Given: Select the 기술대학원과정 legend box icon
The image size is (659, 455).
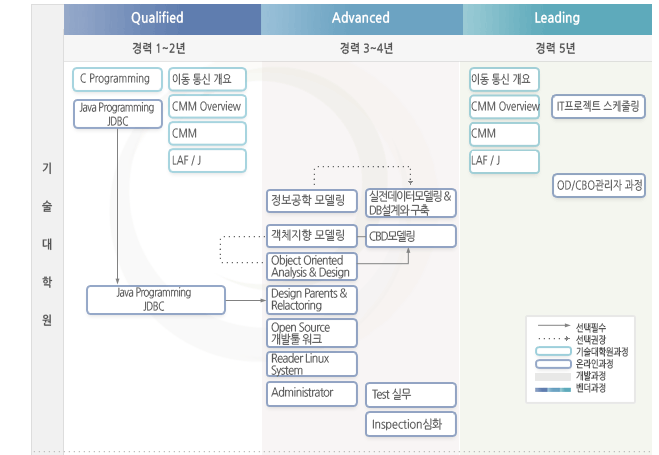Looking at the screenshot, I should (x=555, y=352).
